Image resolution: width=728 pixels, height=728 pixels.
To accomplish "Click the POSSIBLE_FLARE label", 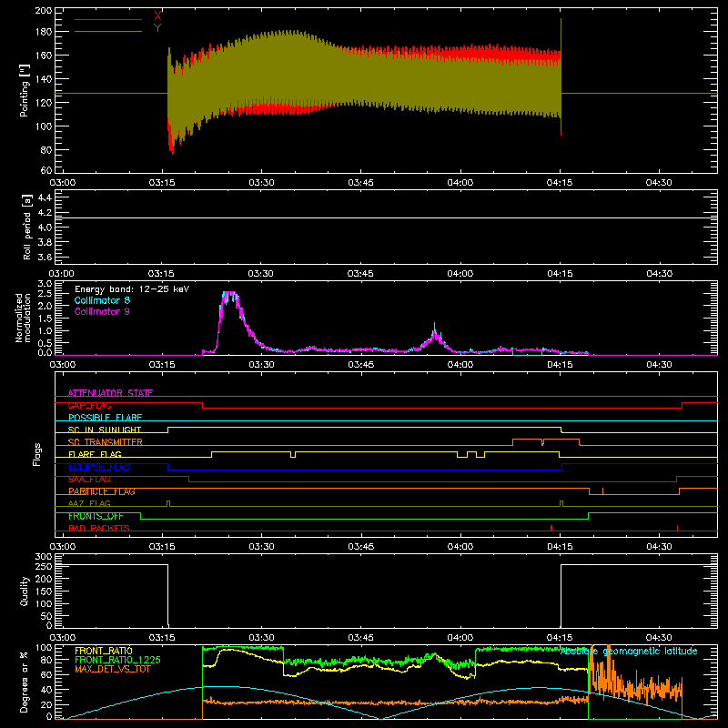I will click(105, 418).
